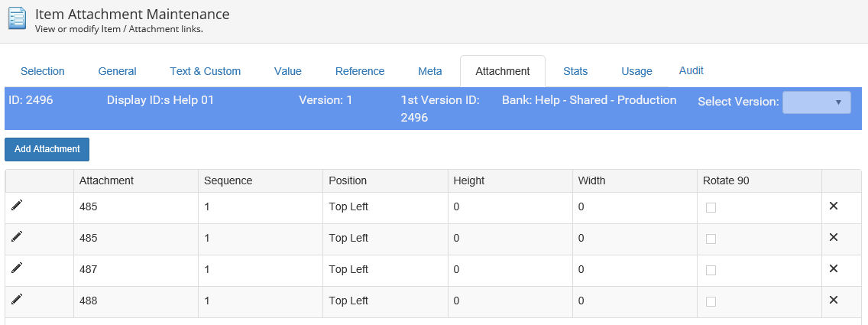Screen dimensions: 868x325
Task: Click the Sequence column header
Action: point(228,180)
